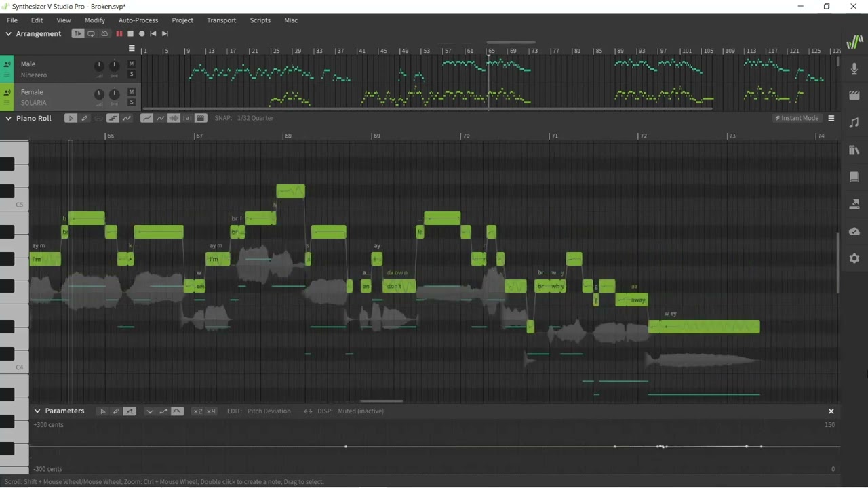Image resolution: width=868 pixels, height=488 pixels.
Task: Open the Piano Roll hamburger menu
Action: 831,118
